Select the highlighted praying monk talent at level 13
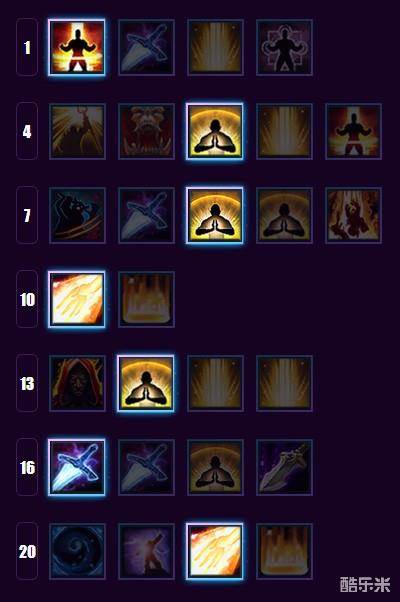The height and width of the screenshot is (602, 400). [146, 384]
